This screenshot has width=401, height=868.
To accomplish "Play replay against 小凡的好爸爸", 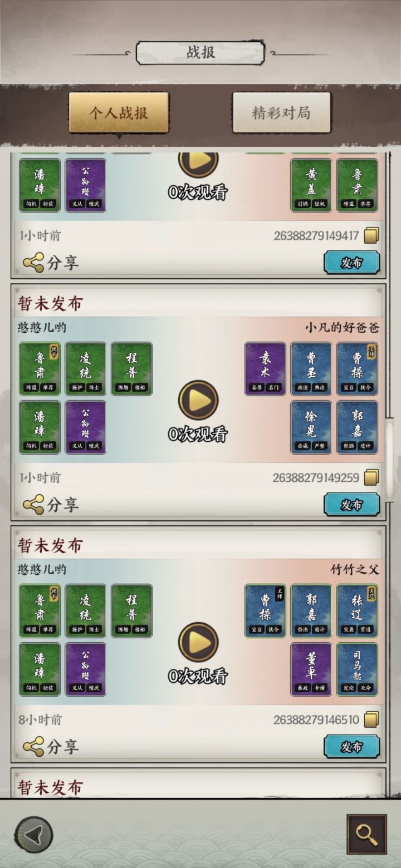I will [198, 400].
